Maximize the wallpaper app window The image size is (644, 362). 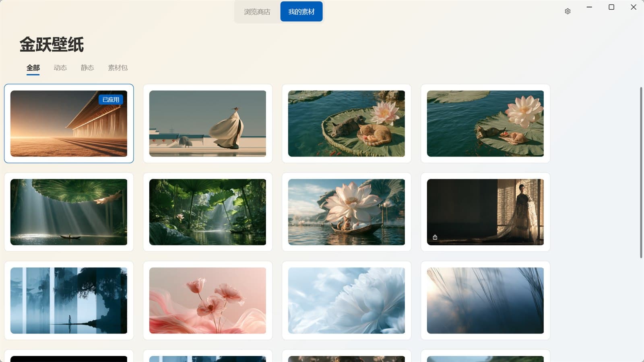point(611,7)
